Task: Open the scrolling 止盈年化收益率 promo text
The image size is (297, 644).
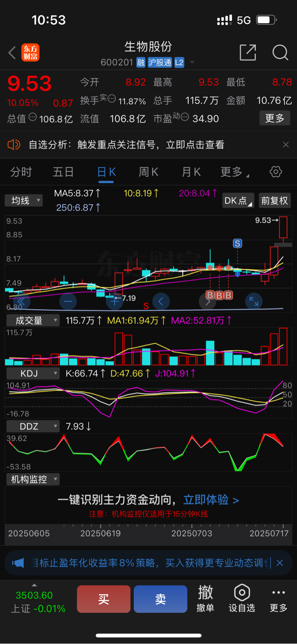Action: [151, 563]
